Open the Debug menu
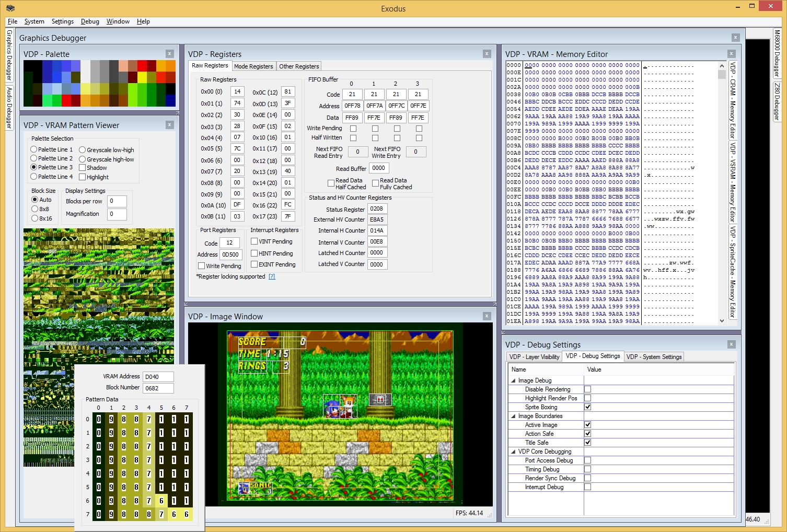The width and height of the screenshot is (787, 532). [x=90, y=21]
